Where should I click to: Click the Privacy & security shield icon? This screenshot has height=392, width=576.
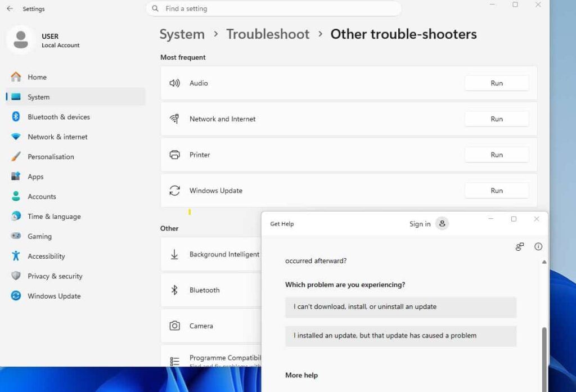(x=16, y=276)
